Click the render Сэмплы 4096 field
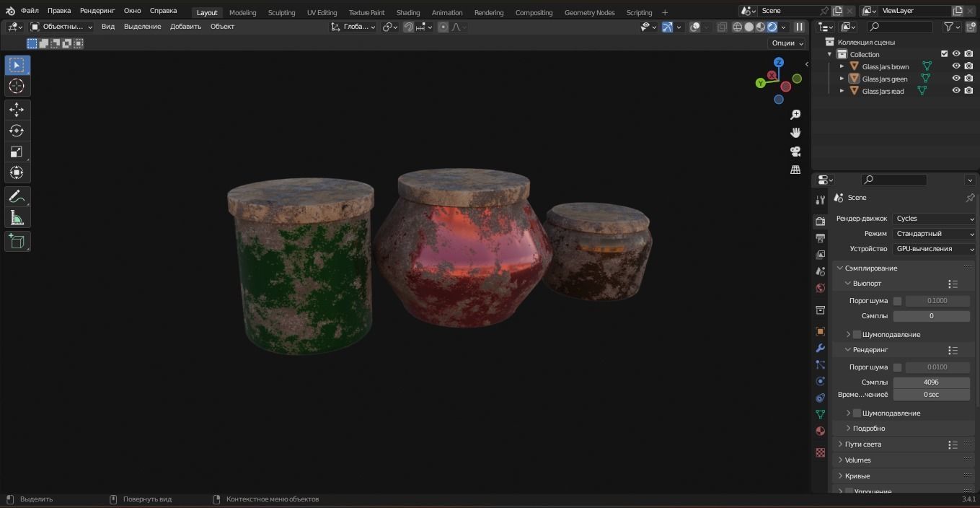The image size is (980, 508). point(931,382)
